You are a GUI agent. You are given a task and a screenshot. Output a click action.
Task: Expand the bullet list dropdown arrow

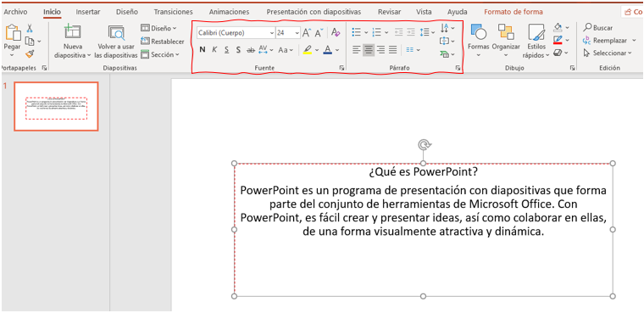point(366,32)
